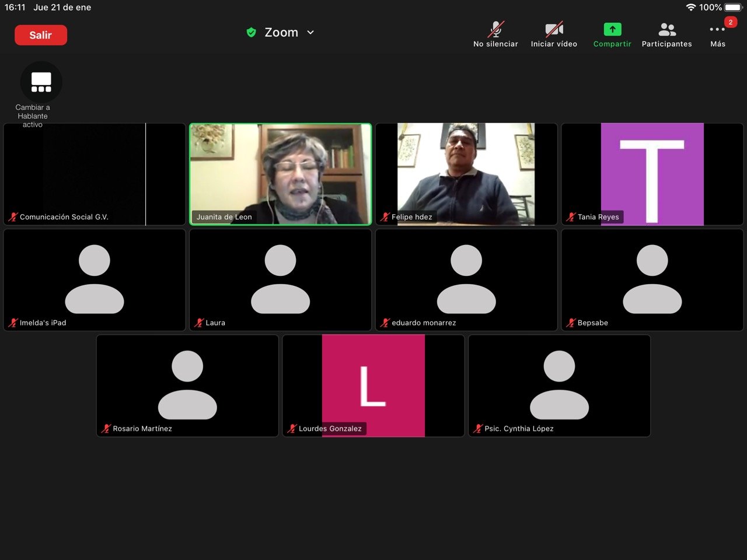The image size is (747, 560).
Task: Select Felipe hdez's video tile
Action: (x=466, y=174)
